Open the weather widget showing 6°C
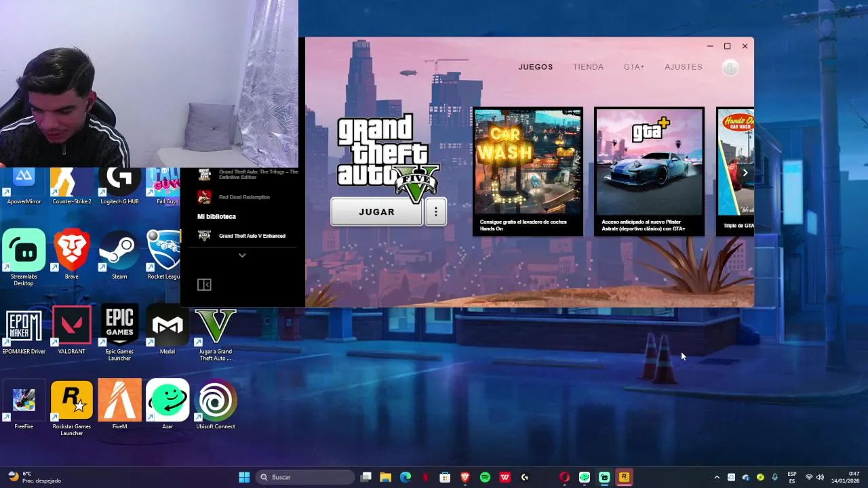Viewport: 868px width, 488px height. (34, 477)
